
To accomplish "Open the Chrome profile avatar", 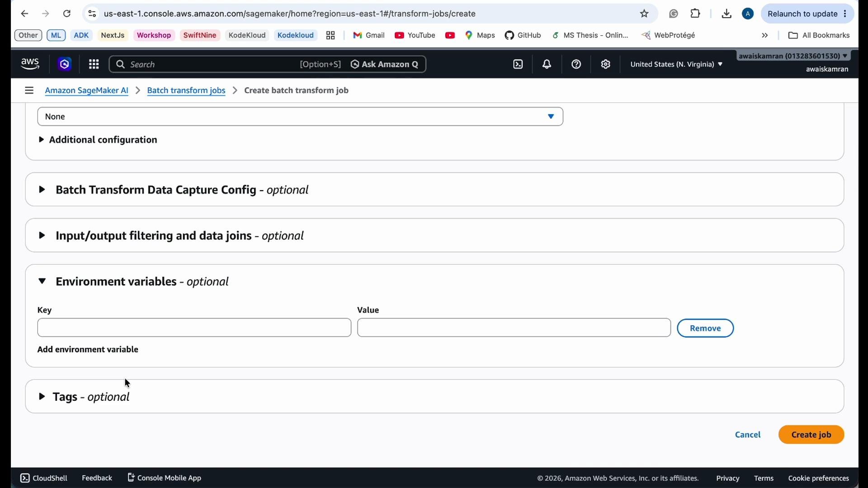I will [749, 14].
